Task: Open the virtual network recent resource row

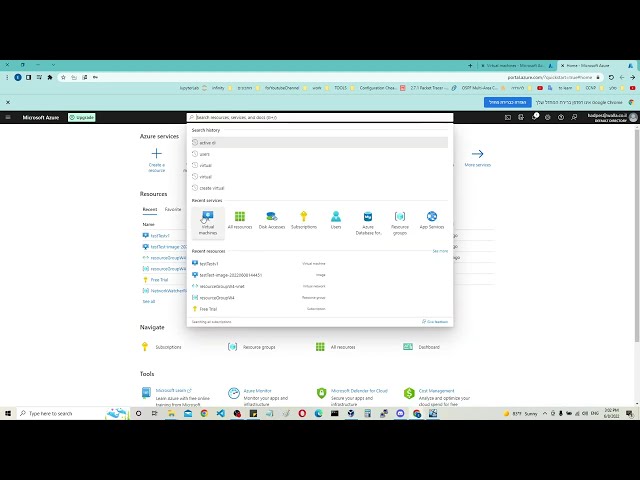Action: (x=259, y=286)
